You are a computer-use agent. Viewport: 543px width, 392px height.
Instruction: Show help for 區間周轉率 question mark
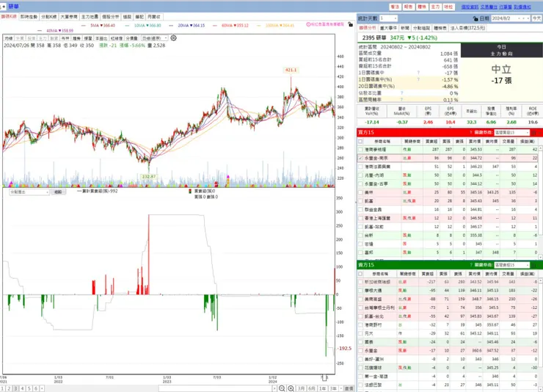click(401, 99)
